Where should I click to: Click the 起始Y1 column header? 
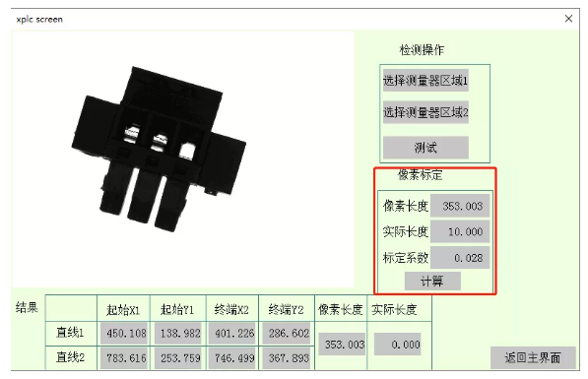(x=177, y=310)
